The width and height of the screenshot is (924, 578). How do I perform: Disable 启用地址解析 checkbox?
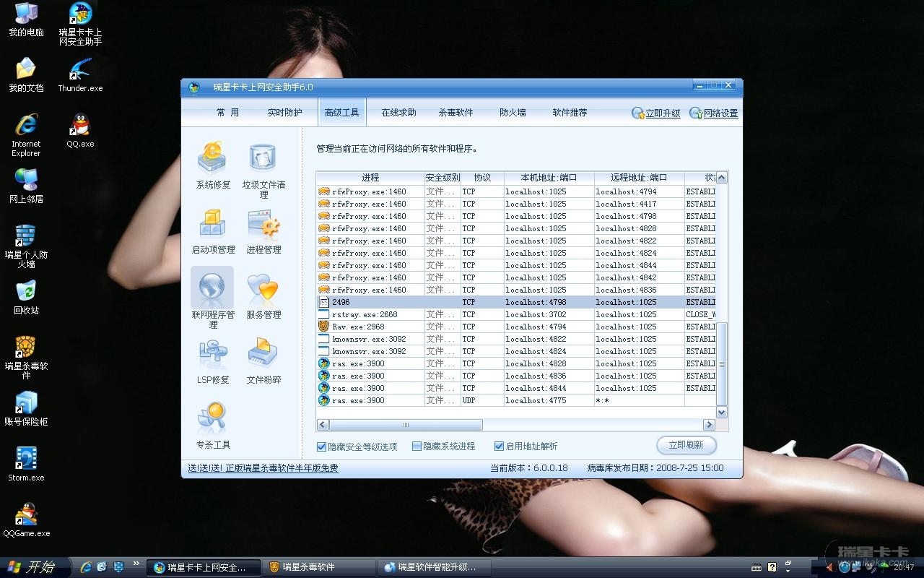(499, 447)
